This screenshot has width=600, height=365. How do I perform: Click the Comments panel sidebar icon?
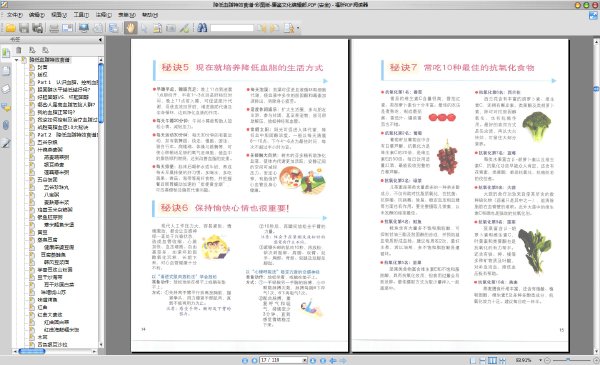click(6, 107)
